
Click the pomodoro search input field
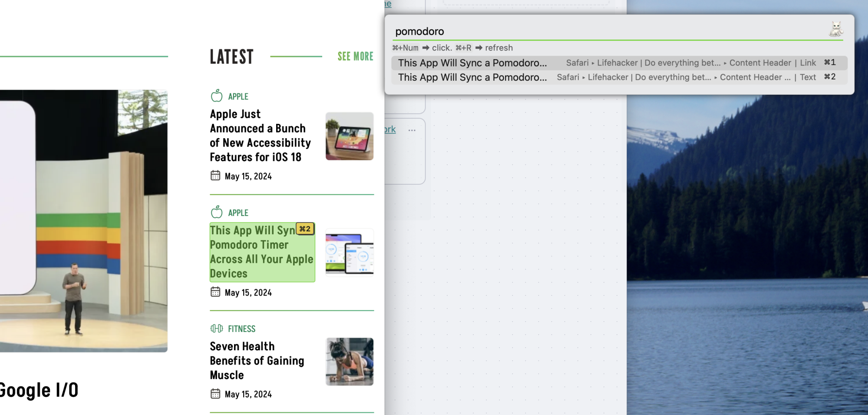608,31
